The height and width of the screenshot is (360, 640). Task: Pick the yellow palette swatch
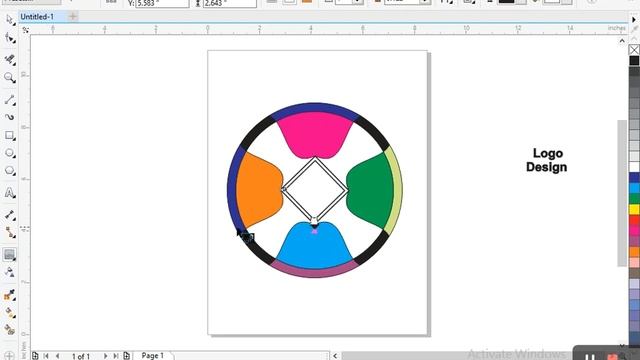[634, 209]
